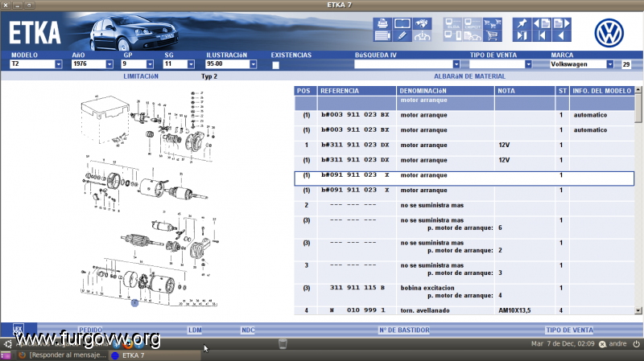
Task: Expand the MARCA Volkswagen dropdown
Action: pyautogui.click(x=610, y=64)
